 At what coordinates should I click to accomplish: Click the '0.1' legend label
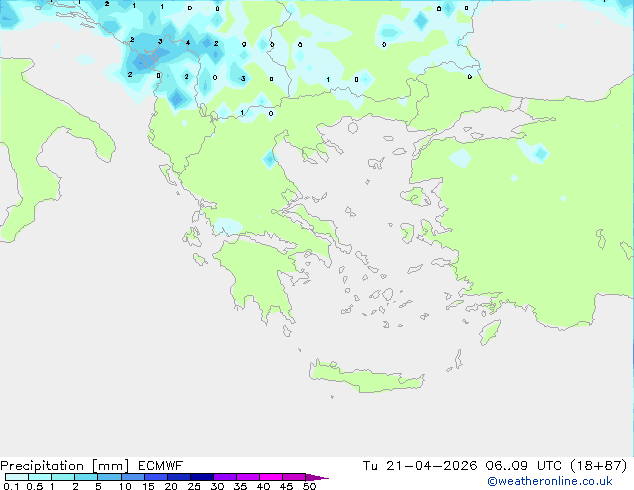coord(11,486)
